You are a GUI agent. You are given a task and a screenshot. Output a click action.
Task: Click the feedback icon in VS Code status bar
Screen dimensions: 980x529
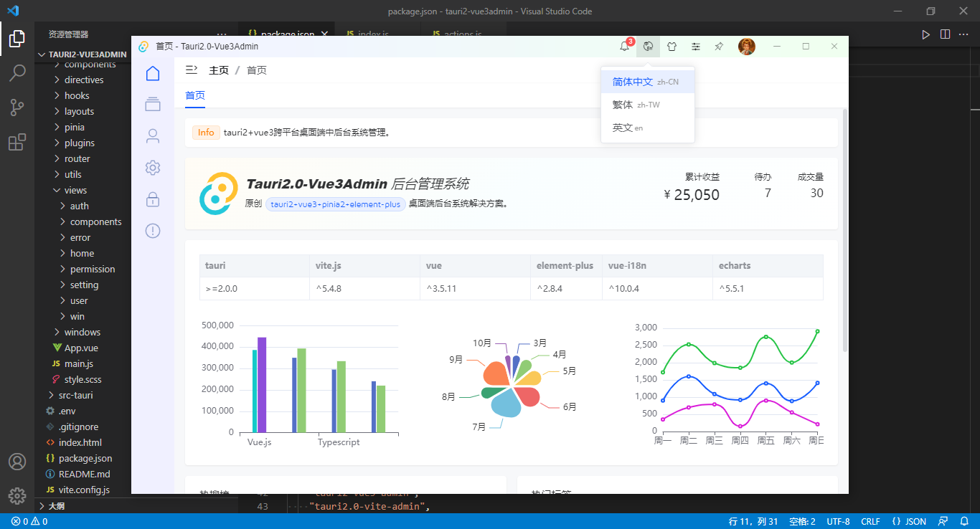click(944, 521)
